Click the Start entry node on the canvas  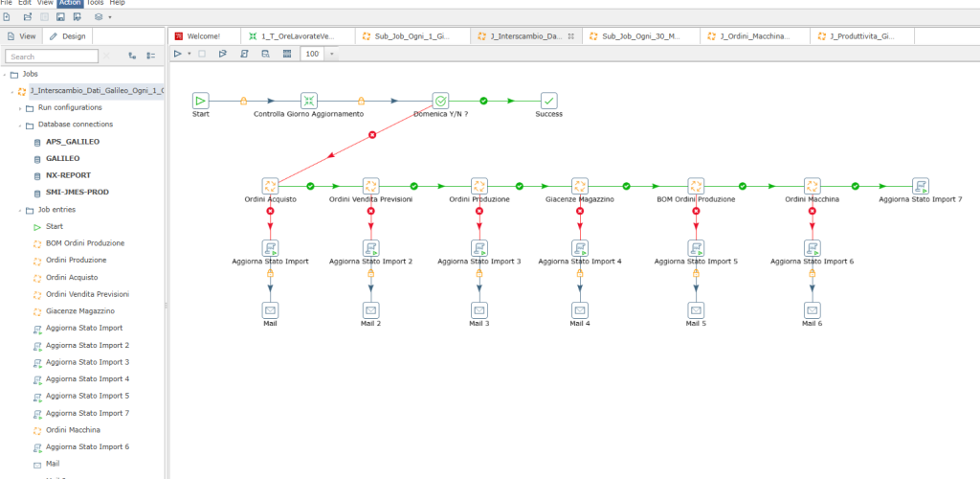[x=200, y=101]
